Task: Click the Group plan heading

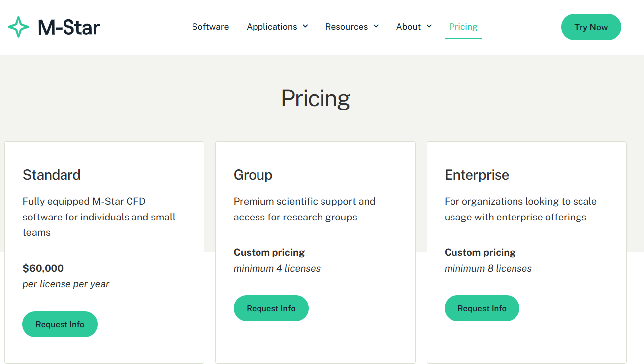Action: (x=253, y=175)
